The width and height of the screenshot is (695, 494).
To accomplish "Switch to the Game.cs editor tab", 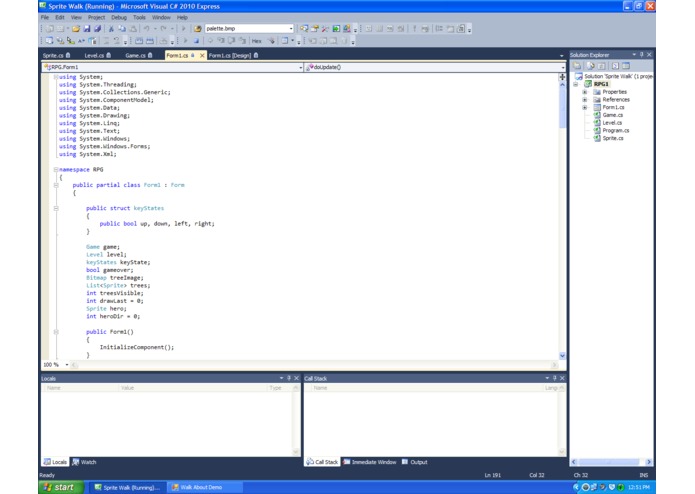I will (139, 55).
